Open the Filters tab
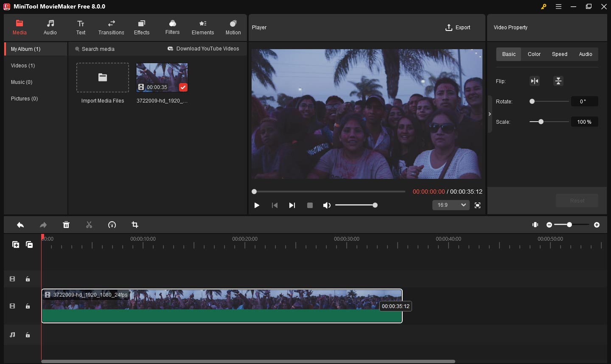Viewport: 611px width, 364px height. [172, 28]
